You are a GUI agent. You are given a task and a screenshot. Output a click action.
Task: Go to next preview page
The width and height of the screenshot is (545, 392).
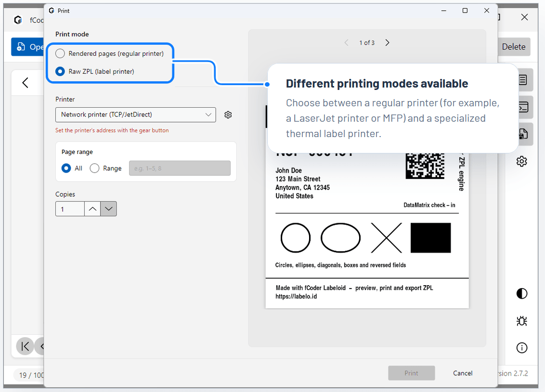tap(387, 43)
